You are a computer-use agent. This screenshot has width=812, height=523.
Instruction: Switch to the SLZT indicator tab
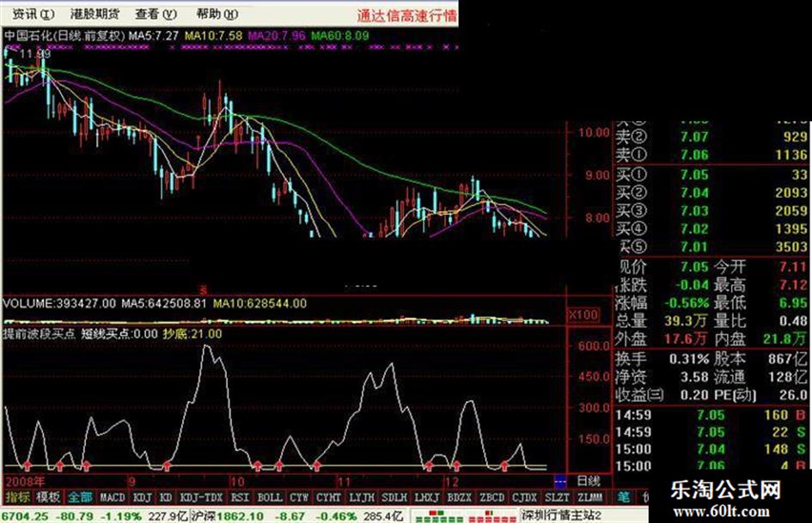(x=557, y=497)
